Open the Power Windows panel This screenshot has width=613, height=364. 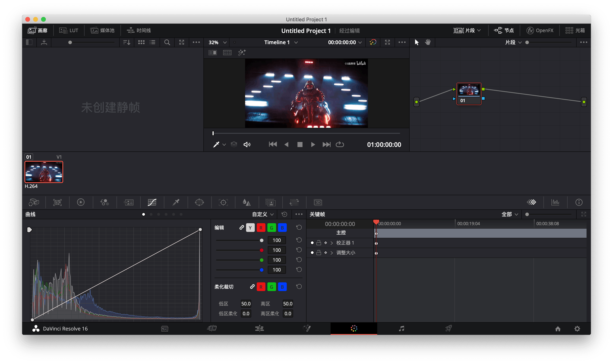199,202
